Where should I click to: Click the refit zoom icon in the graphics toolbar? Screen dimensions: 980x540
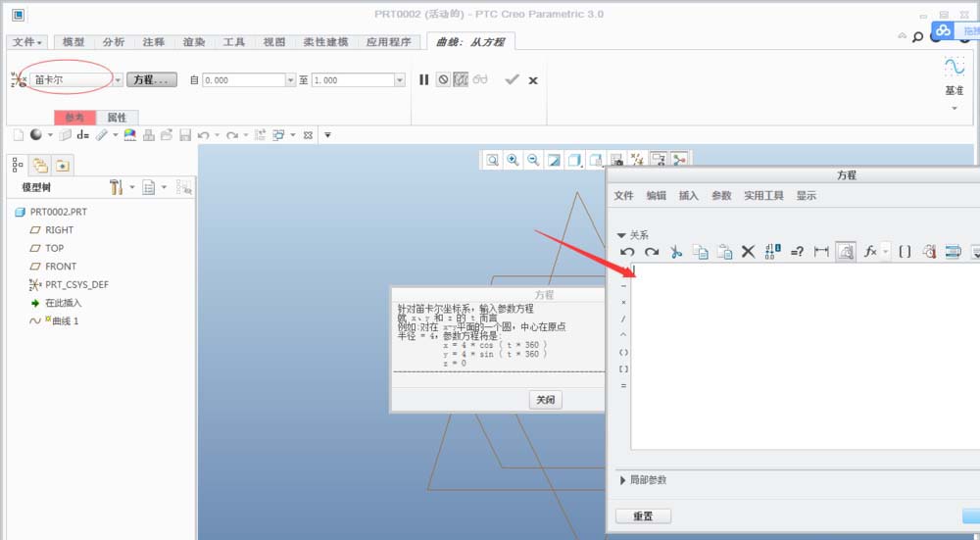coord(493,160)
